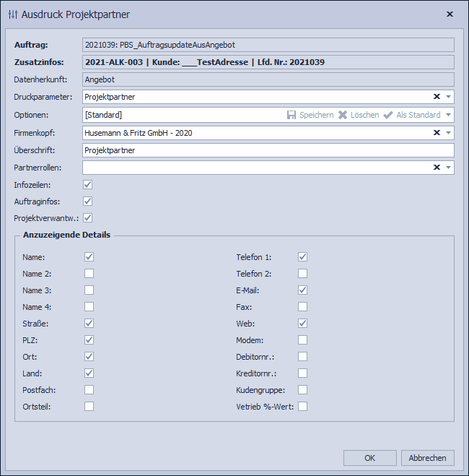This screenshot has width=469, height=476.
Task: Enable the Name 2 checkbox
Action: 89,274
